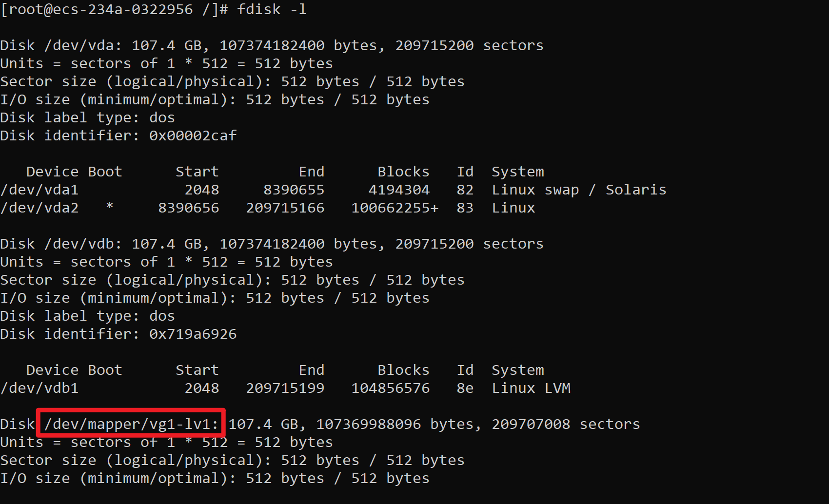Click the Linux LVM system label
This screenshot has width=829, height=504.
click(531, 388)
